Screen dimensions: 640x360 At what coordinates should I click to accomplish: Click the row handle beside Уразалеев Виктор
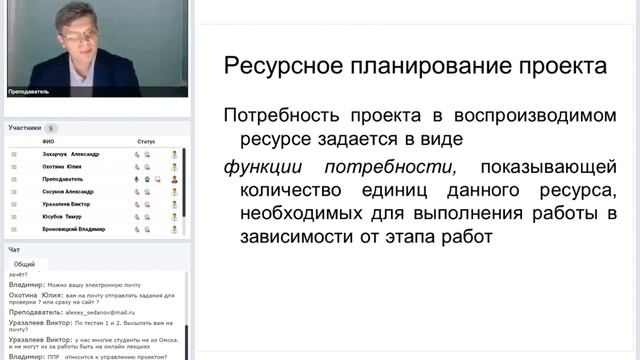point(14,204)
